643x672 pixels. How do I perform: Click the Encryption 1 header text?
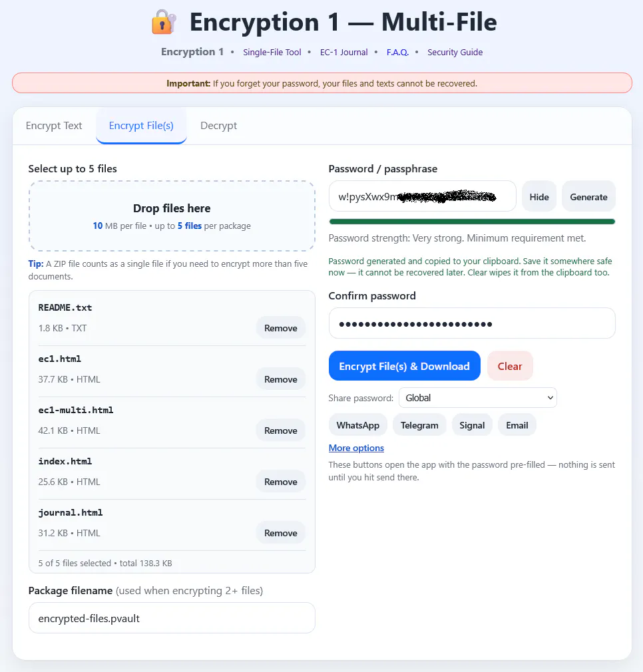[x=192, y=52]
